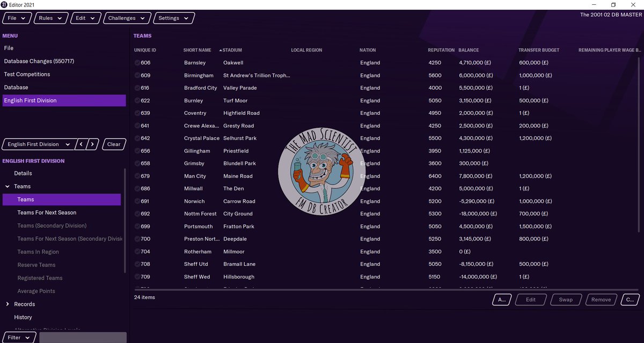Open the Settings dropdown menu
This screenshot has width=644, height=343.
pos(174,18)
